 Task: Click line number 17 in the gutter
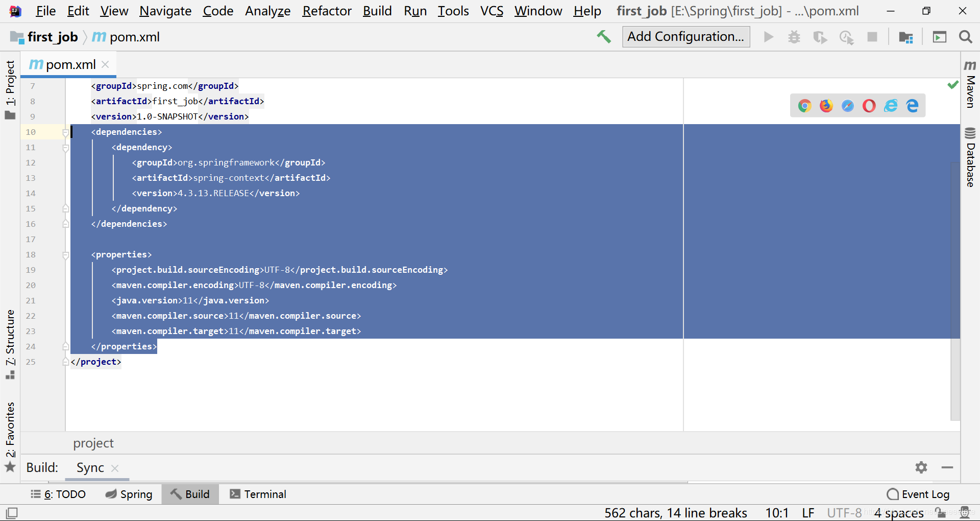click(31, 239)
